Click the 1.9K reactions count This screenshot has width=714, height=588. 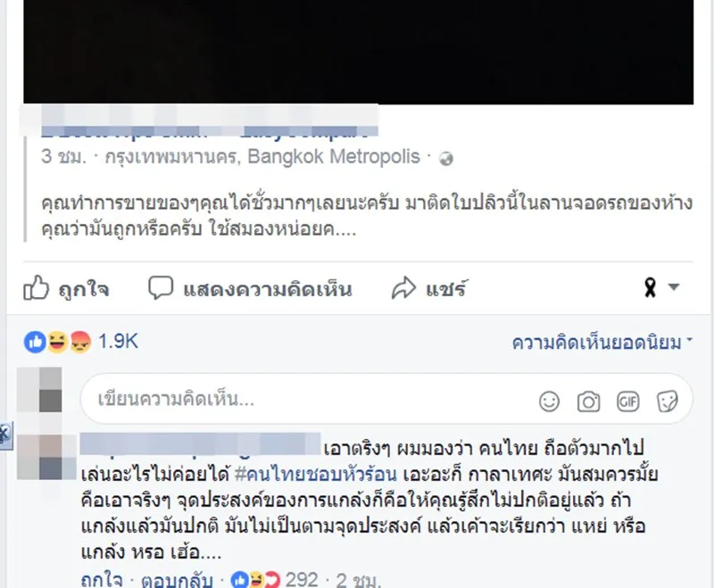(x=118, y=342)
